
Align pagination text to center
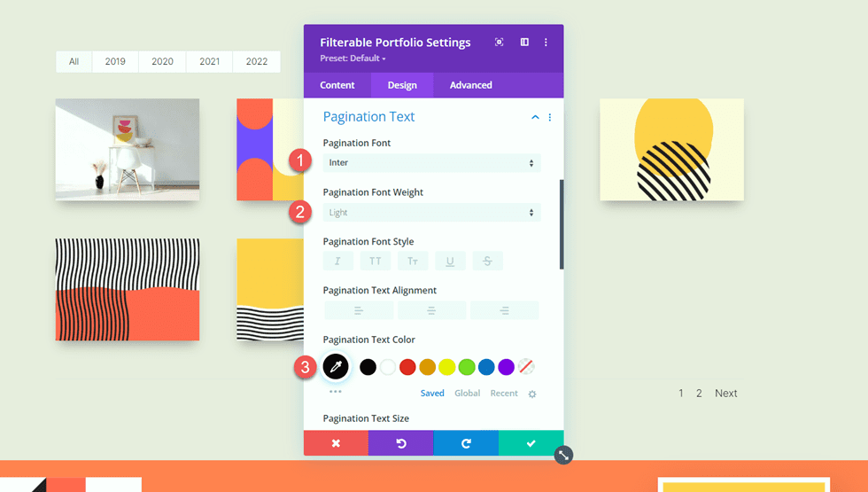431,310
